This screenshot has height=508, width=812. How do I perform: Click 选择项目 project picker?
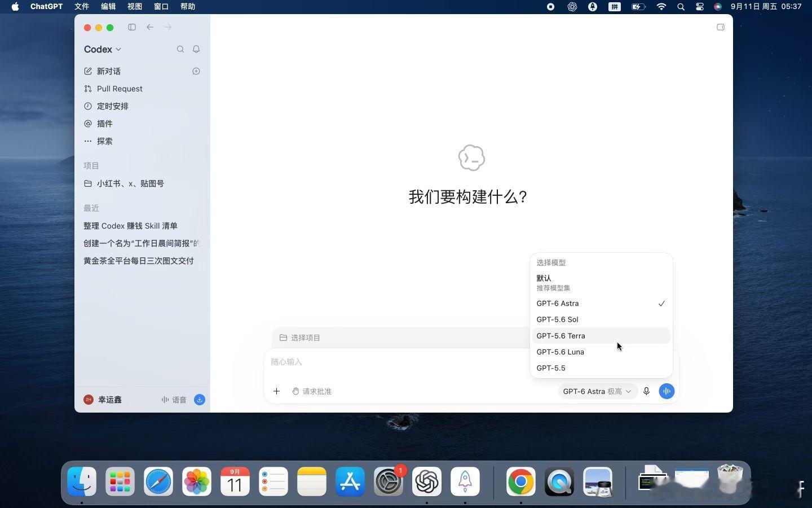point(300,338)
